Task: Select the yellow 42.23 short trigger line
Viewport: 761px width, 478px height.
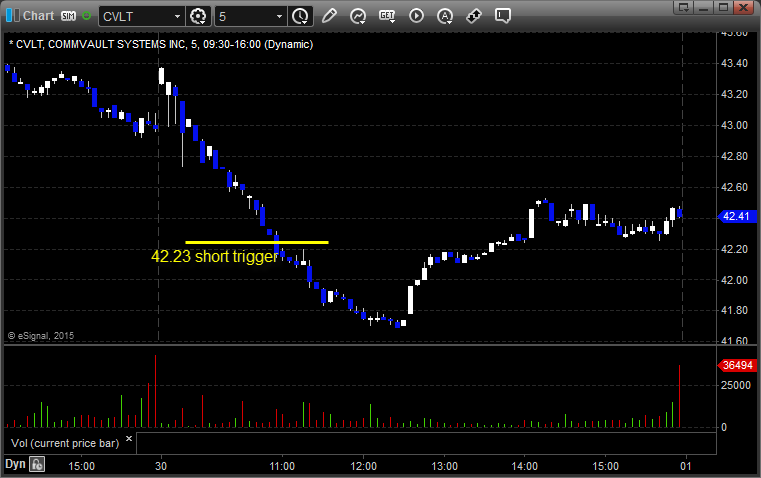Action: click(257, 242)
